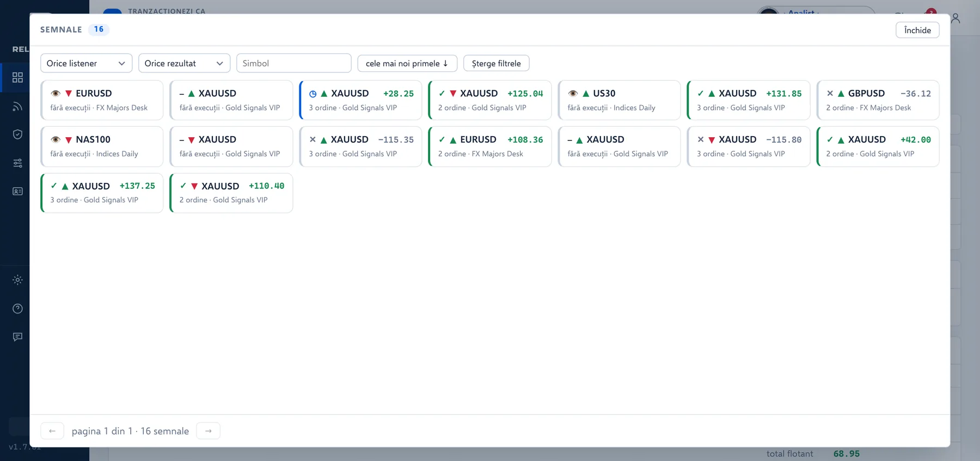
Task: Click the 16 count badge beside SEMNALE
Action: (x=99, y=29)
